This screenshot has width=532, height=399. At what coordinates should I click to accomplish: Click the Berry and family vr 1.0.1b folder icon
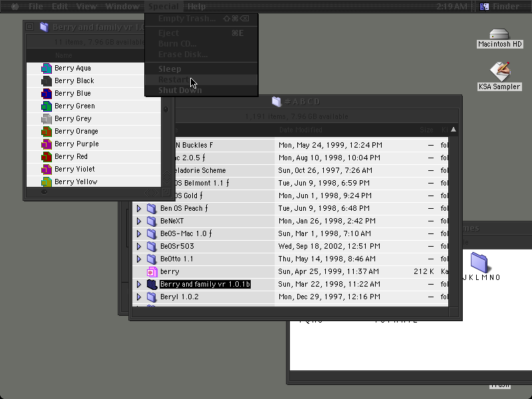click(x=152, y=285)
